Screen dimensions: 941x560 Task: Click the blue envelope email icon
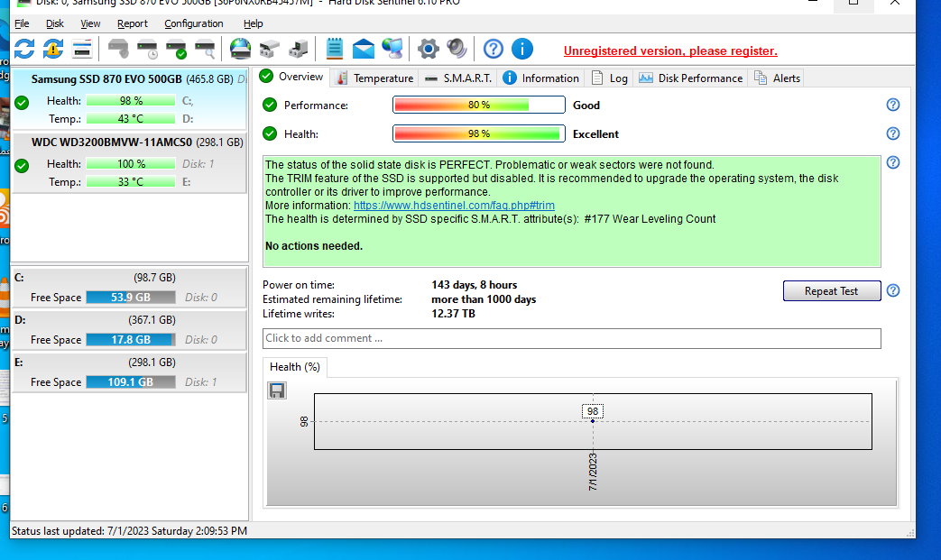[363, 49]
